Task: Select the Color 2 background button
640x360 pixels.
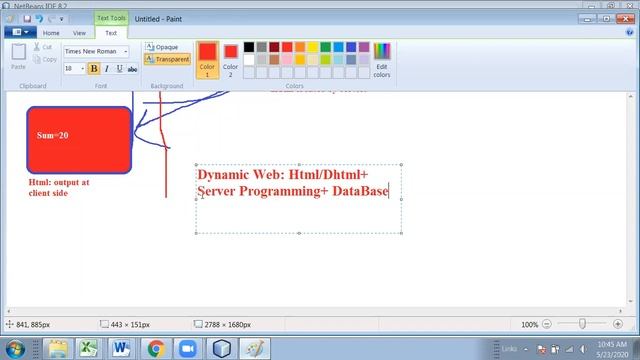Action: click(231, 60)
